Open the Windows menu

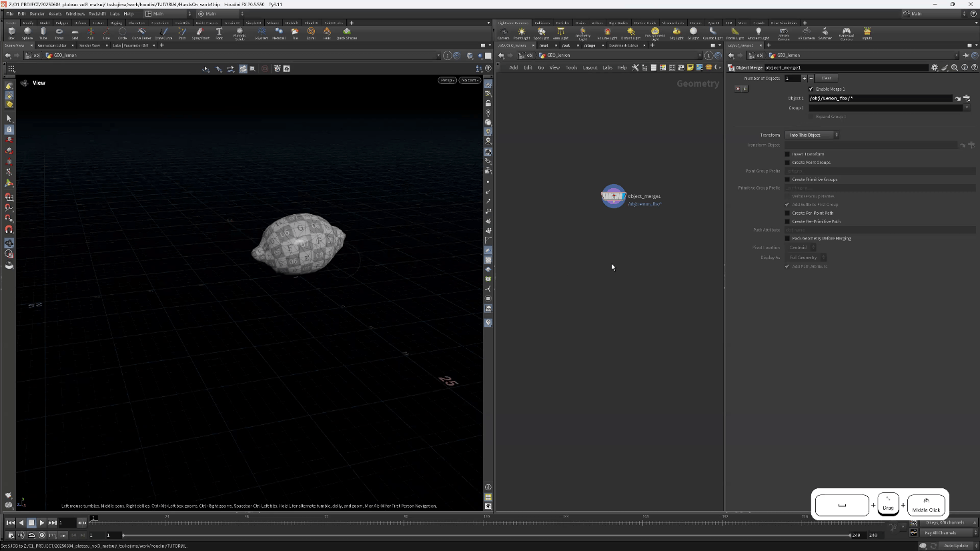(75, 13)
